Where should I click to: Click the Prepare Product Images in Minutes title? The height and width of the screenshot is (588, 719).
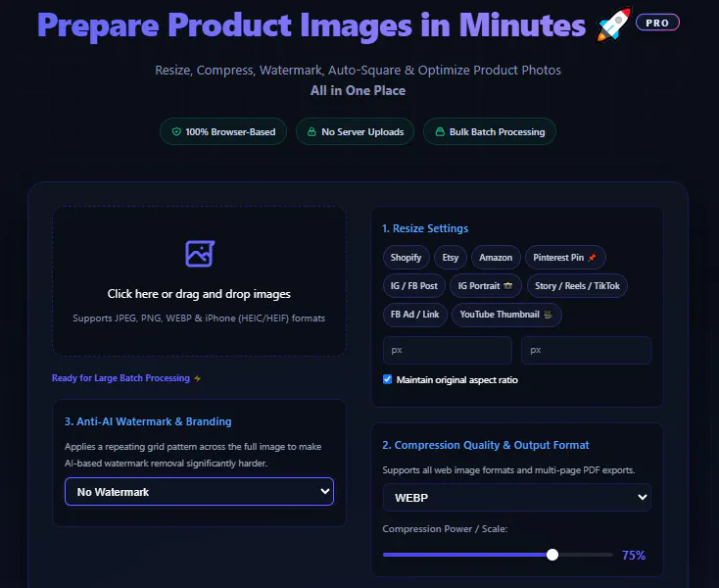(312, 24)
